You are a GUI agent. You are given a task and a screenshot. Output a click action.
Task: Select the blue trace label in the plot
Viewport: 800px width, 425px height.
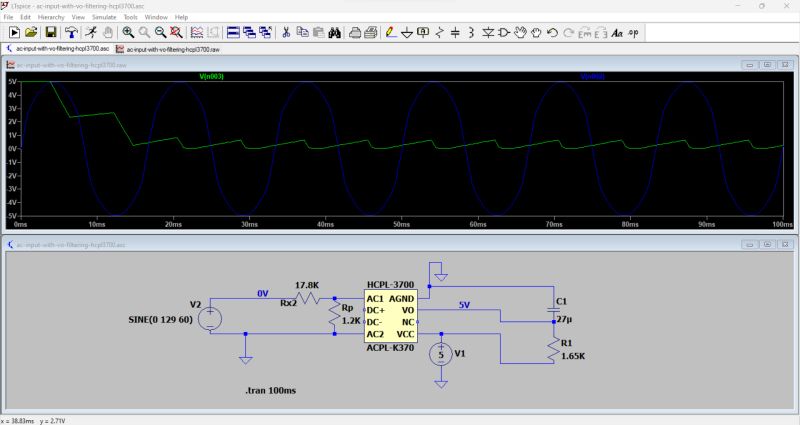point(592,77)
